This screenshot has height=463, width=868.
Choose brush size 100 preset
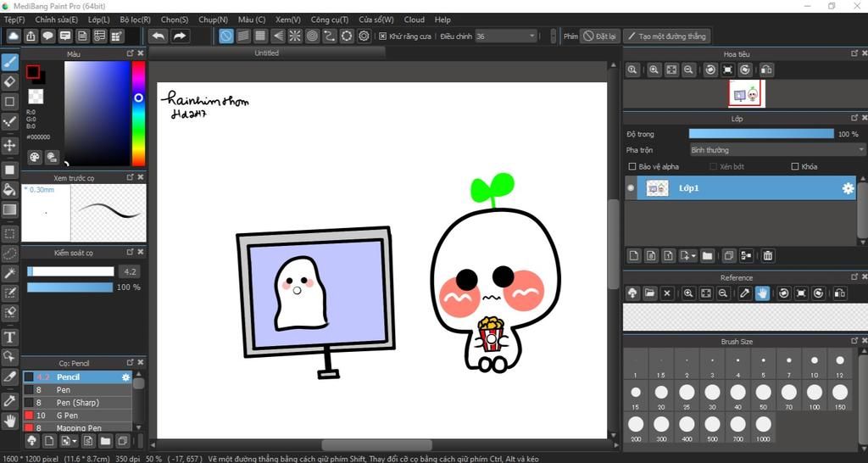(815, 395)
